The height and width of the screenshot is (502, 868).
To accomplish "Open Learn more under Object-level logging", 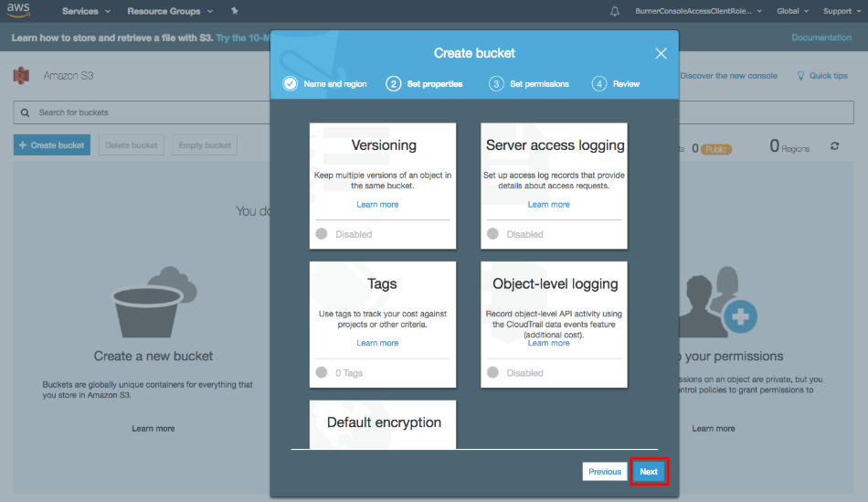I will click(x=548, y=343).
